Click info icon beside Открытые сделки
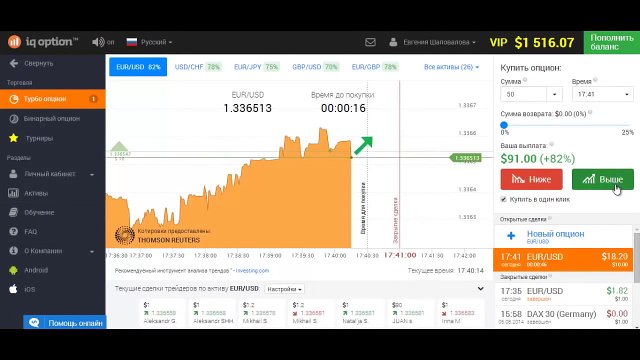Screen dimensions: 640x360 [550, 218]
